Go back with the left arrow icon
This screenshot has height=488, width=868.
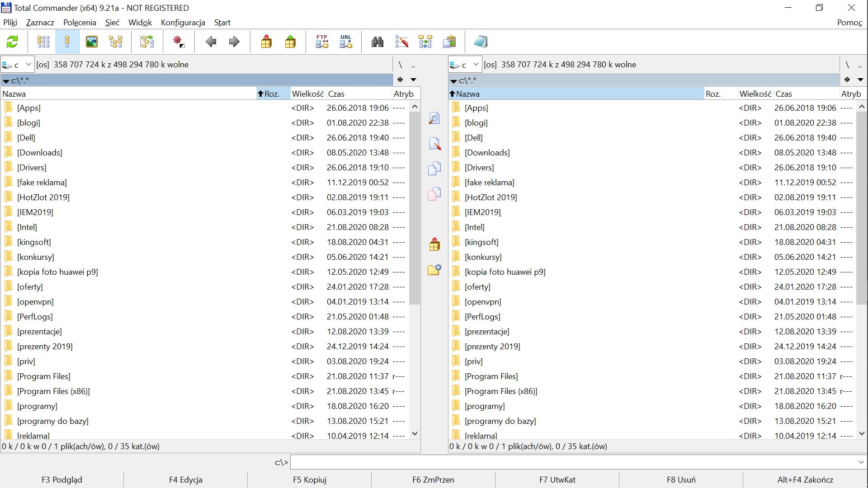pos(211,42)
